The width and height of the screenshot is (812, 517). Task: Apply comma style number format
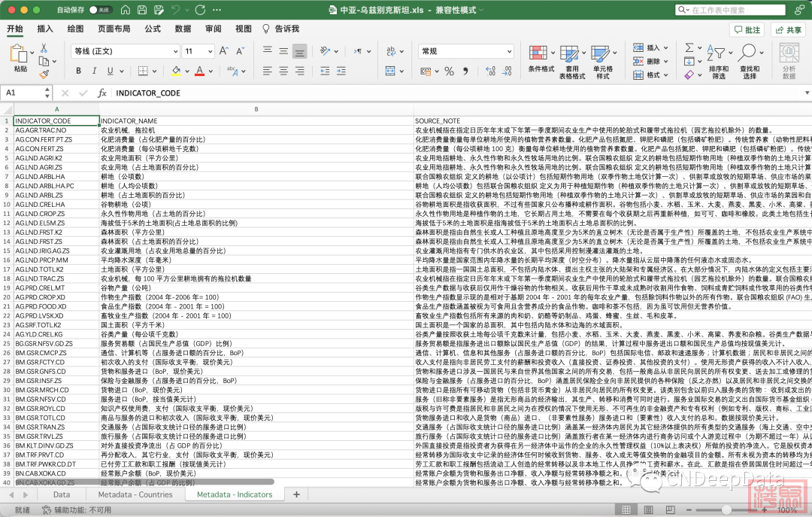pyautogui.click(x=465, y=71)
